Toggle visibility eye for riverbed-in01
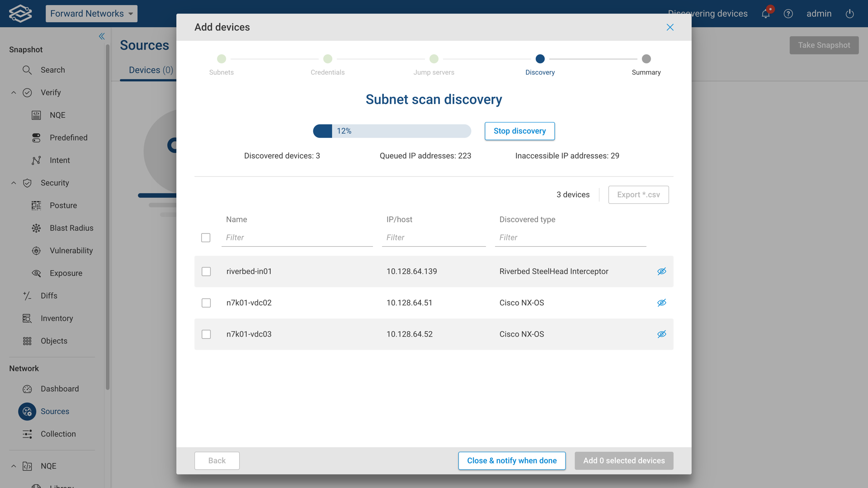 click(661, 272)
